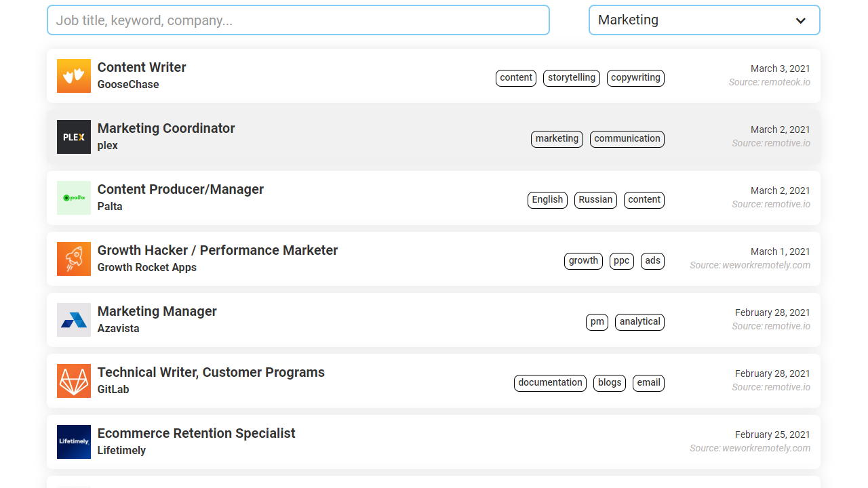Select the 'growth' tag
Image resolution: width=868 pixels, height=488 pixels.
[x=583, y=261]
